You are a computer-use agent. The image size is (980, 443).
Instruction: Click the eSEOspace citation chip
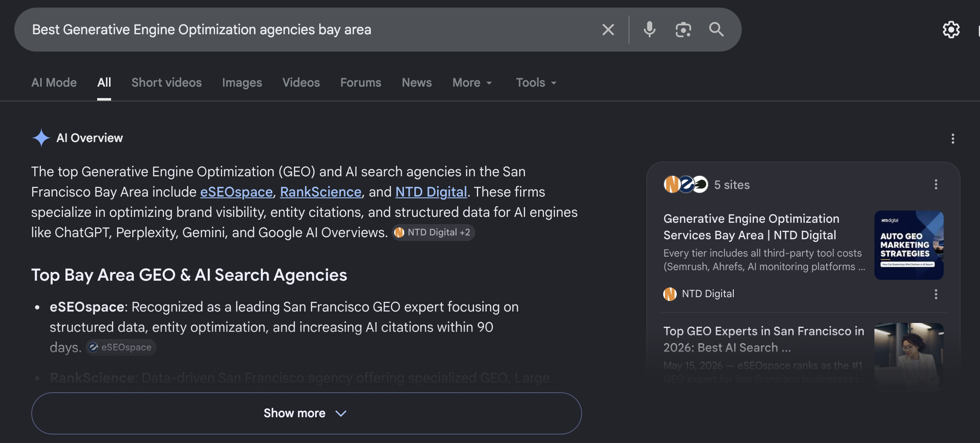click(x=121, y=347)
